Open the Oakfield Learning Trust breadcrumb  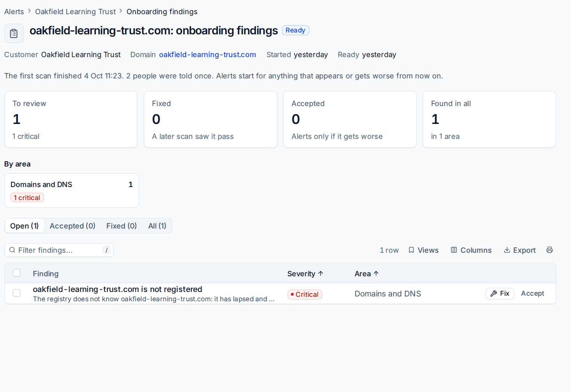pos(75,12)
